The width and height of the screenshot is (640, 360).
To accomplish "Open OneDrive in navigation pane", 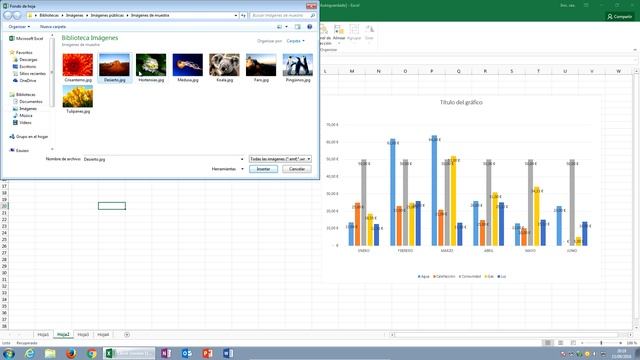I will 24,80.
